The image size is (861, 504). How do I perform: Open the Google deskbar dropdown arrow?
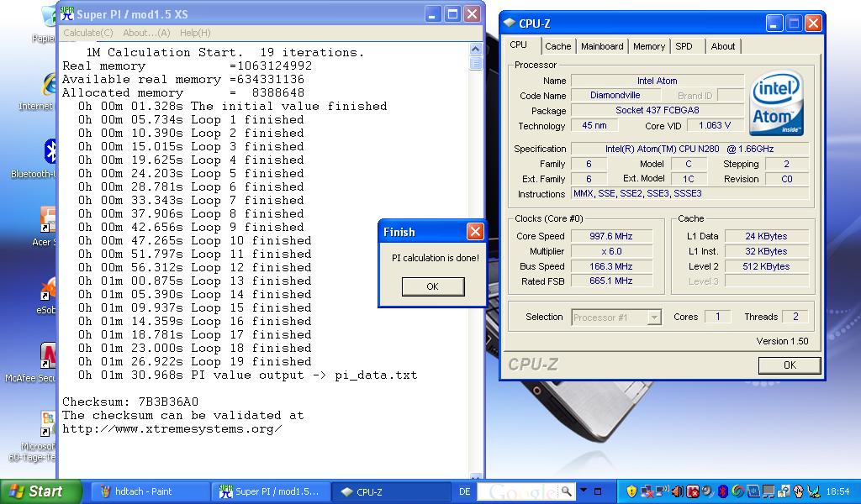coord(584,491)
